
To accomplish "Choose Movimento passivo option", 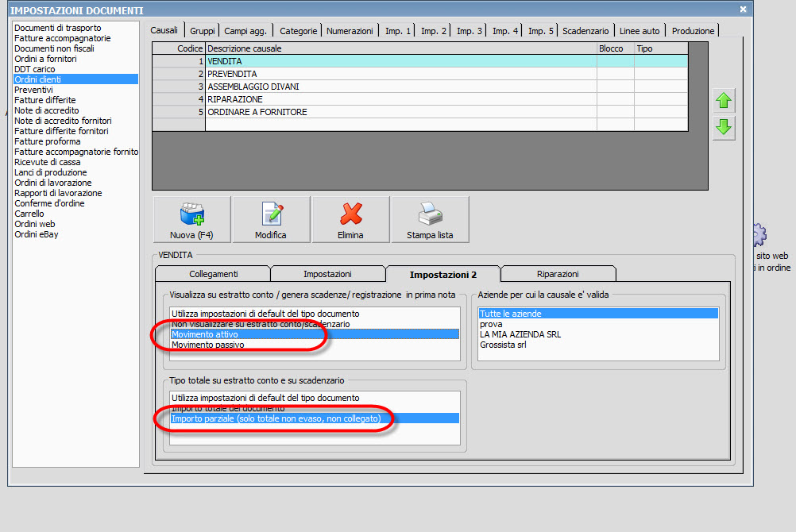I will (x=315, y=345).
